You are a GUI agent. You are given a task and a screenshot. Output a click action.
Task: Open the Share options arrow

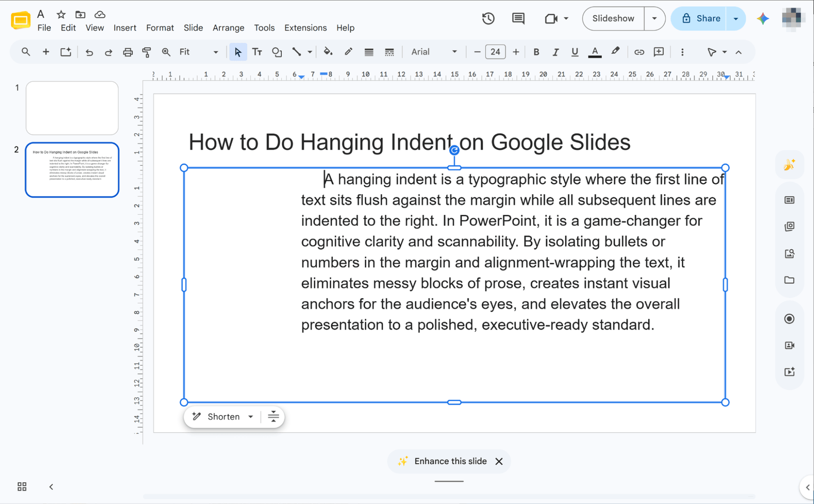tap(736, 19)
